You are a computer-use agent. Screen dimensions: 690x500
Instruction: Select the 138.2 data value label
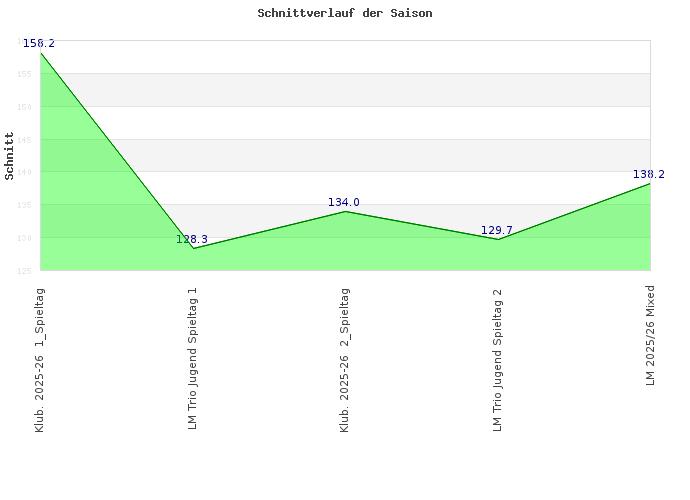648,174
